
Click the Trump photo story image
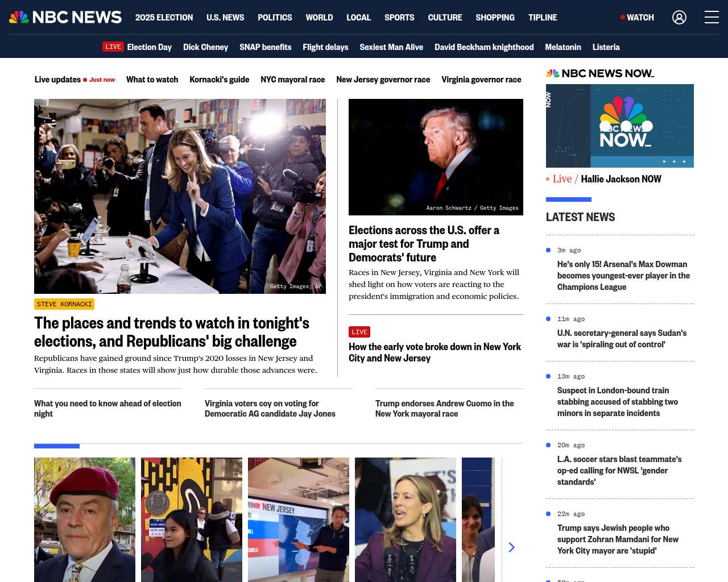tap(436, 157)
